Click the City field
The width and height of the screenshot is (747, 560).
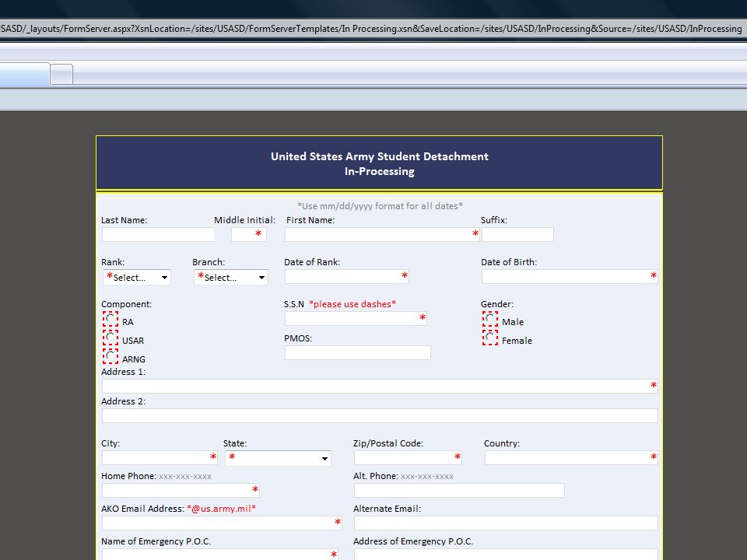point(160,457)
